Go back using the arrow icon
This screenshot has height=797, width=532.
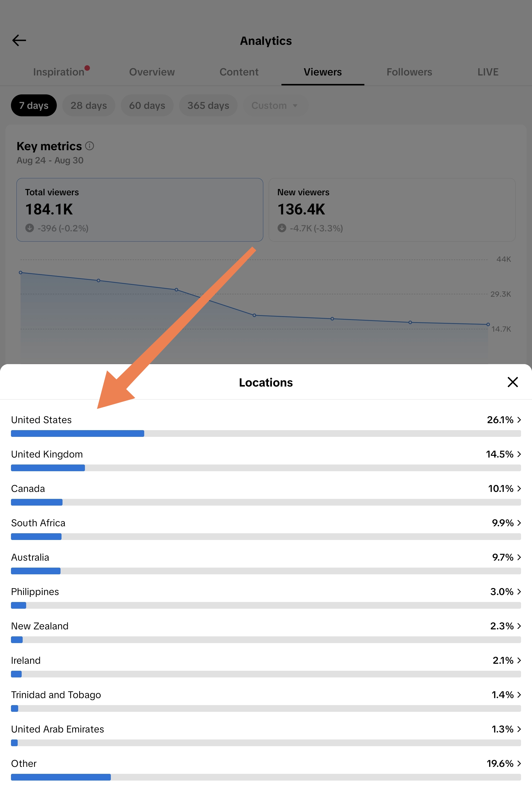click(19, 40)
